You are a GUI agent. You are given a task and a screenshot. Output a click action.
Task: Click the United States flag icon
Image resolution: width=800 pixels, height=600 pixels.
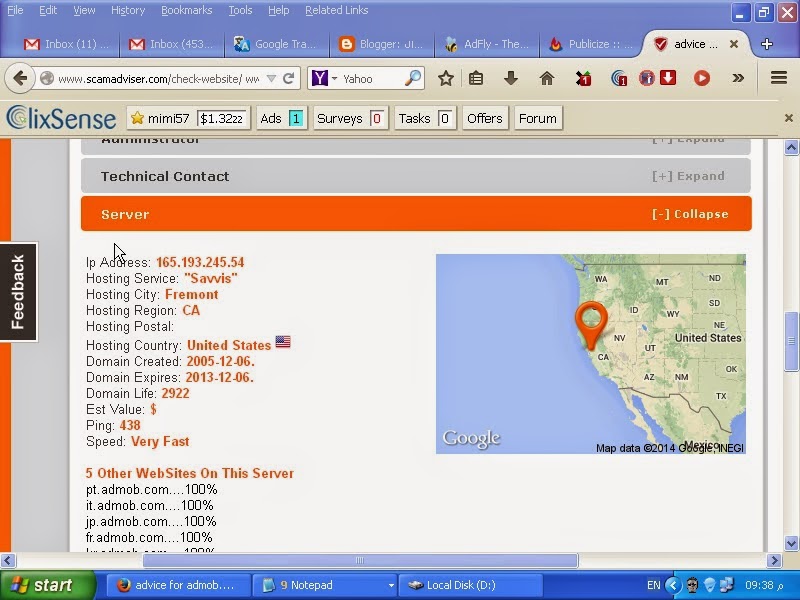283,341
